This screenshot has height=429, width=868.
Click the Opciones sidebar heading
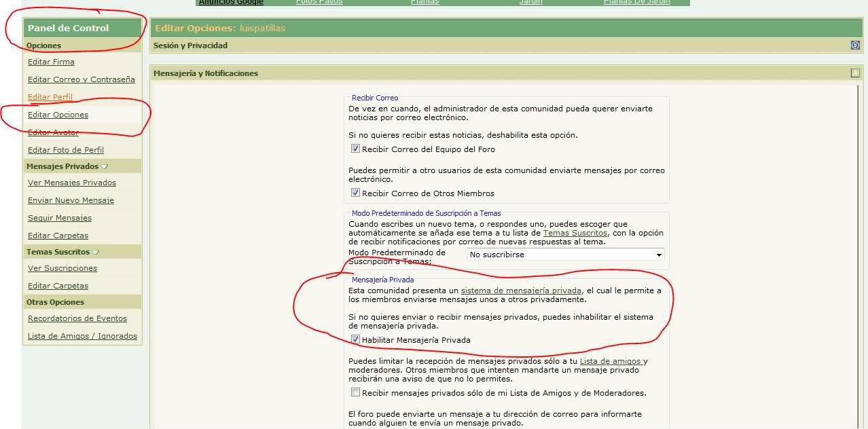click(43, 45)
